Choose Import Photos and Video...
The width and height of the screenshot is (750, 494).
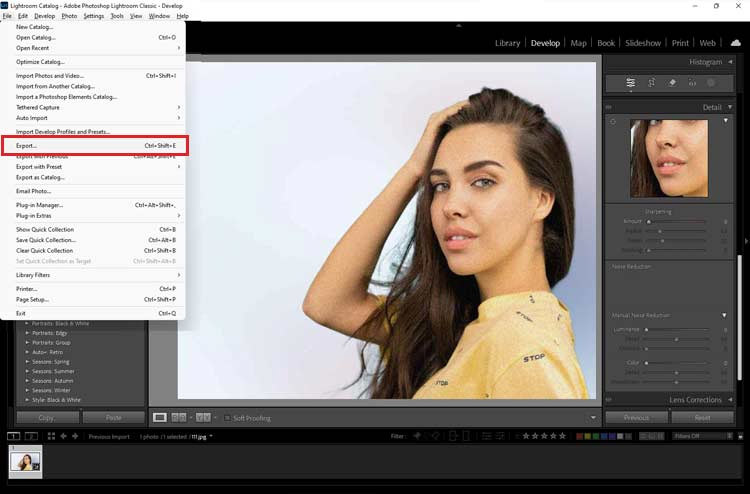pos(93,76)
